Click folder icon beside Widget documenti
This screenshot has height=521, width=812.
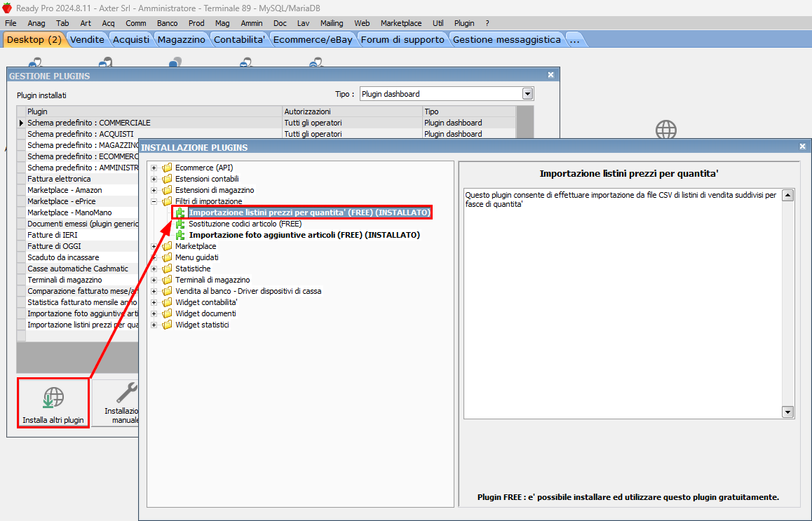click(x=167, y=314)
